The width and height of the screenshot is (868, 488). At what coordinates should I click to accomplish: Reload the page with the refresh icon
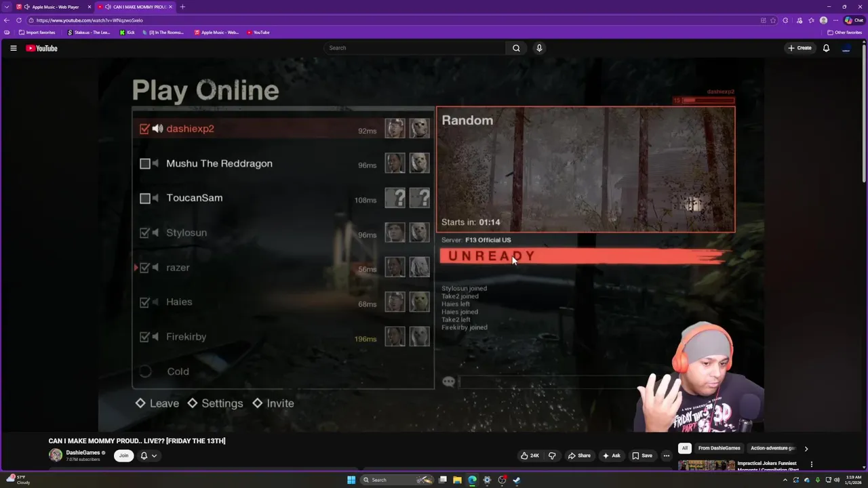[19, 20]
